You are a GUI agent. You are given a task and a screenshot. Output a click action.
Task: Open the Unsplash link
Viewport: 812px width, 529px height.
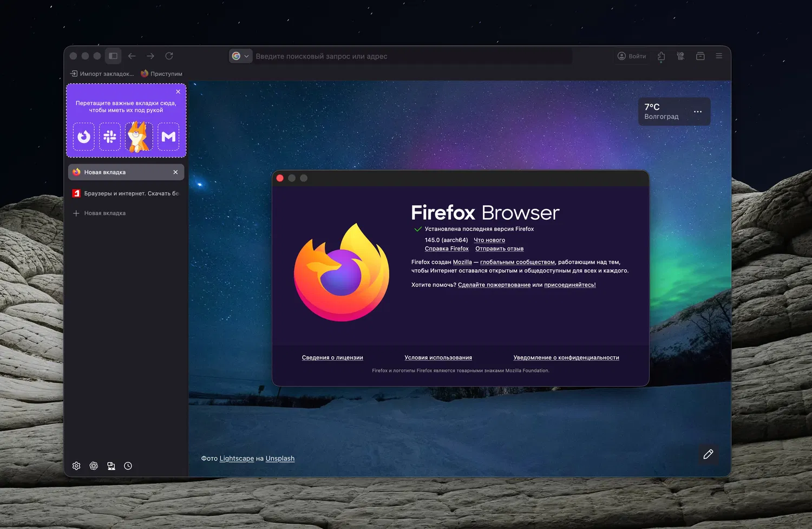tap(280, 459)
